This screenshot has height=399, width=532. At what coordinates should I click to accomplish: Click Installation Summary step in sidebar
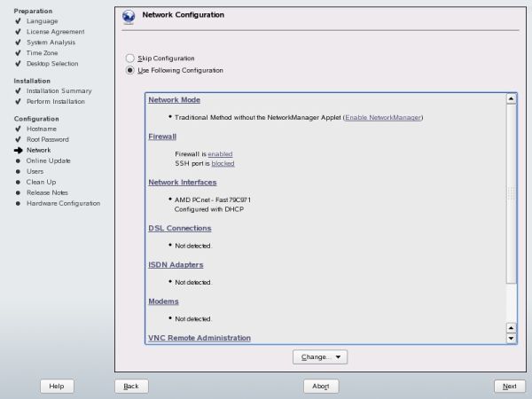[59, 91]
